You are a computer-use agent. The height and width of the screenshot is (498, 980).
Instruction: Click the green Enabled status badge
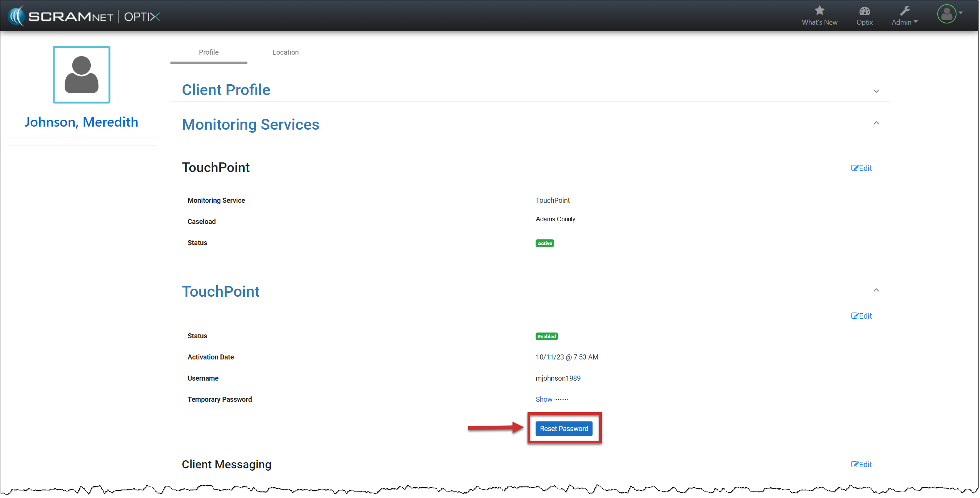click(x=546, y=336)
